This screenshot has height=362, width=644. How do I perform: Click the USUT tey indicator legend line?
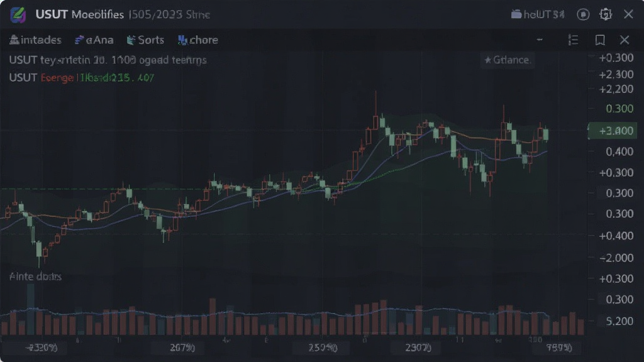point(108,60)
